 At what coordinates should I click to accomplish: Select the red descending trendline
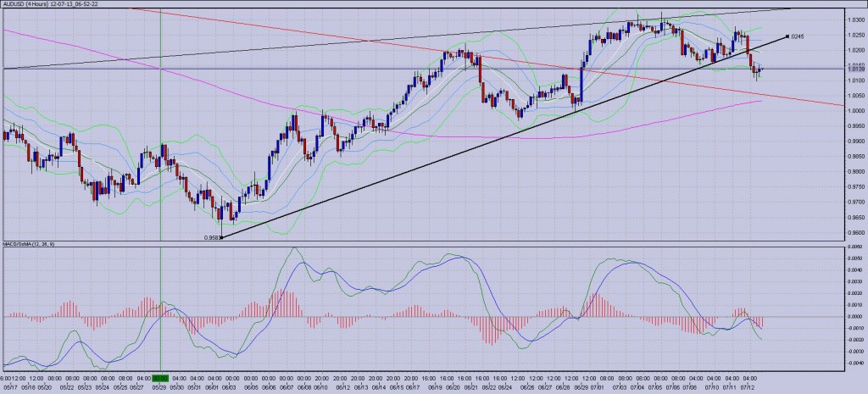tap(487, 57)
